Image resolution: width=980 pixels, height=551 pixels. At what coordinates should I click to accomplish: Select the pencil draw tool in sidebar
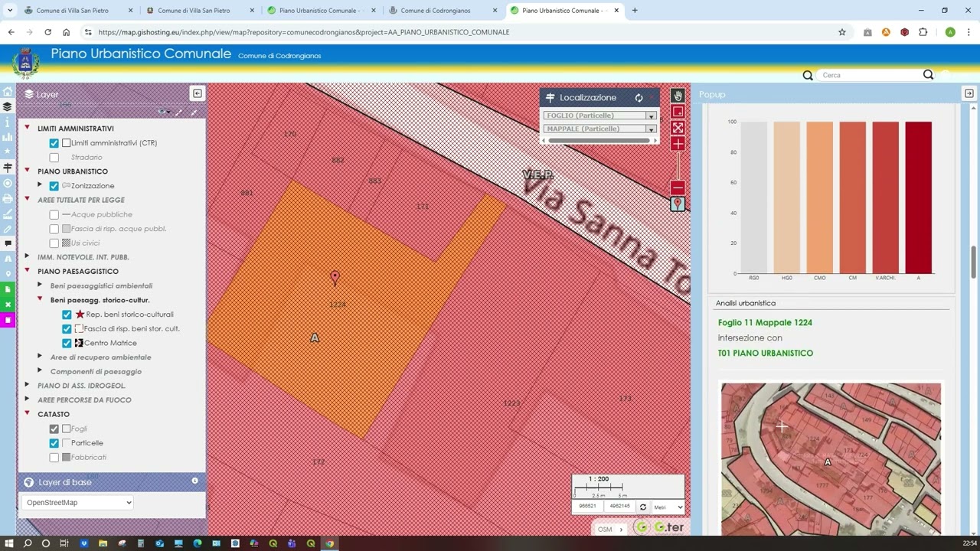click(x=8, y=229)
